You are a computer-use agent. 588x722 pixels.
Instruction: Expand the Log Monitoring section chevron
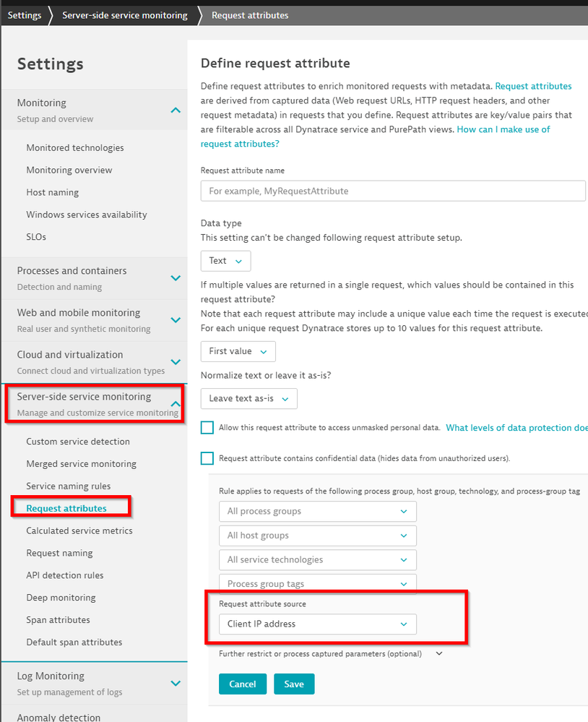coord(175,683)
